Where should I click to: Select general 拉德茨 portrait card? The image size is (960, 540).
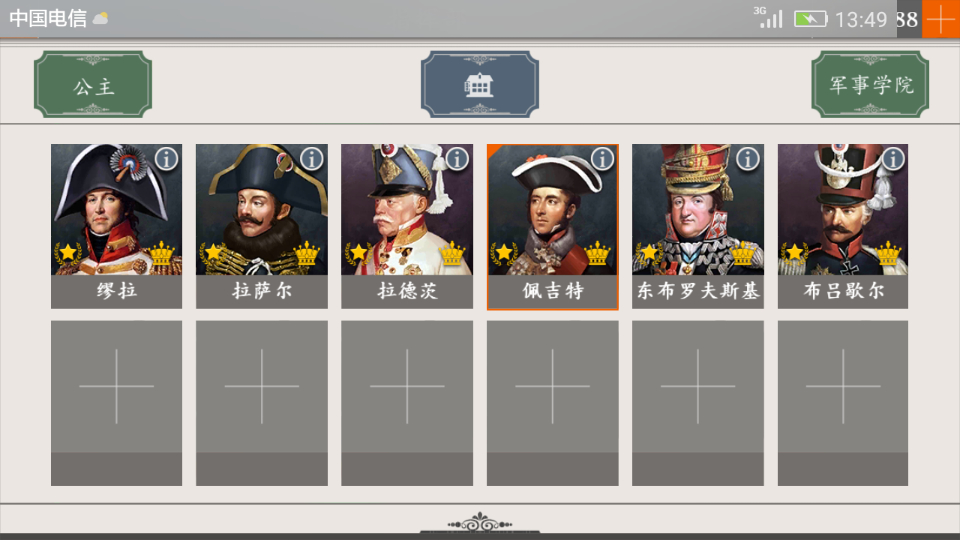tap(407, 227)
